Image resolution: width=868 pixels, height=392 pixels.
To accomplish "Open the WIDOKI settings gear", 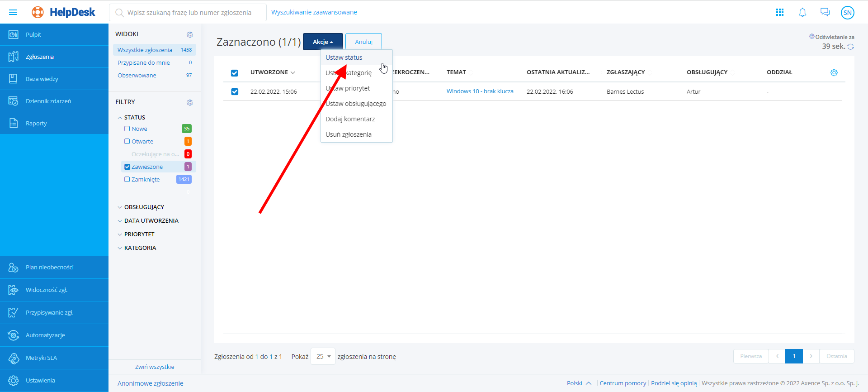I will (x=190, y=34).
